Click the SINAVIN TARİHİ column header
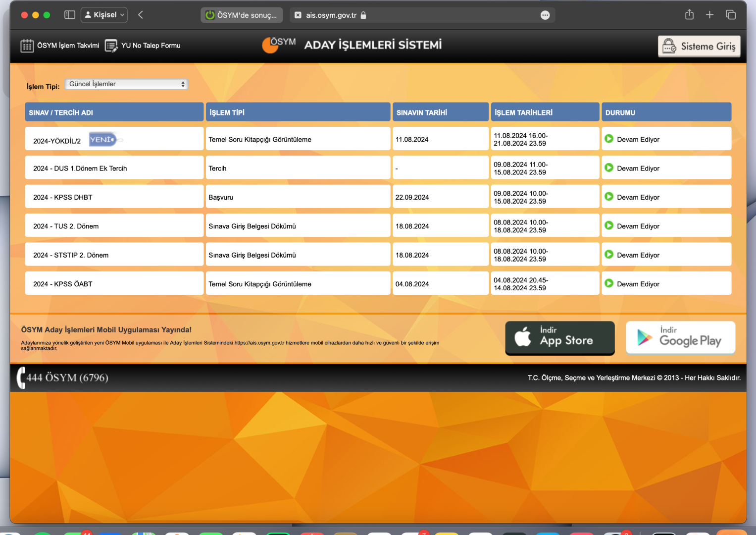 coord(441,112)
